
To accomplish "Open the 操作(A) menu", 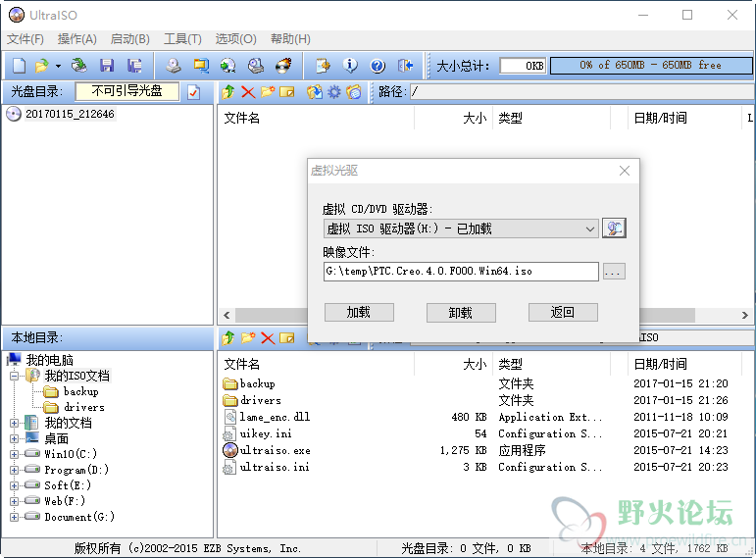I will [77, 39].
